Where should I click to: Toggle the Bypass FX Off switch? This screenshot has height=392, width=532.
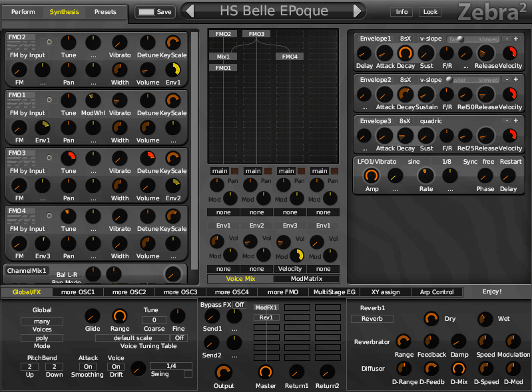coord(240,305)
